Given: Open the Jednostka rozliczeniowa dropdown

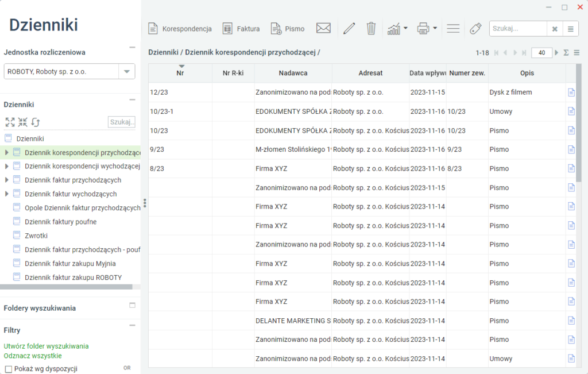Looking at the screenshot, I should (x=127, y=72).
